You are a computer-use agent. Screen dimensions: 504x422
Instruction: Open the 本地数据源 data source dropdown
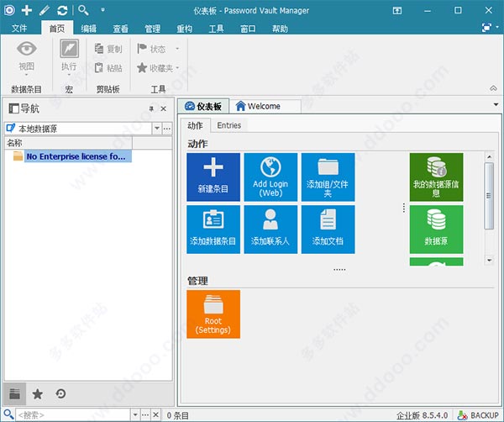click(x=156, y=129)
